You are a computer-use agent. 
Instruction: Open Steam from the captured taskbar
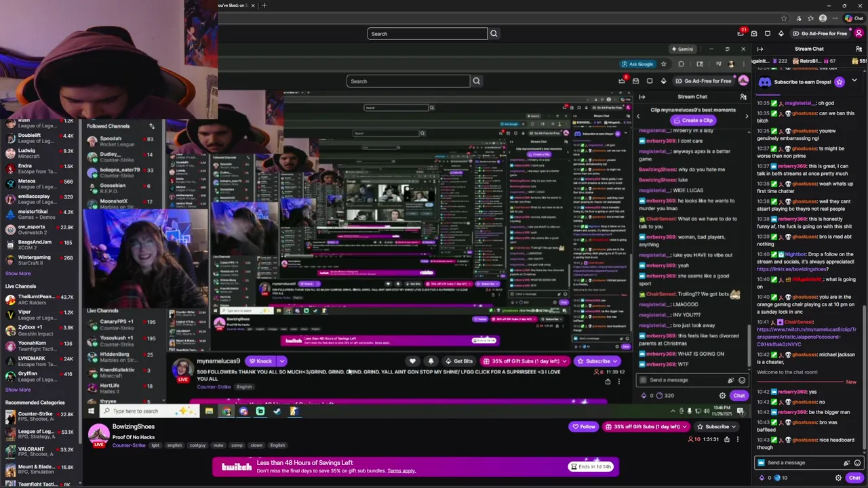277,411
